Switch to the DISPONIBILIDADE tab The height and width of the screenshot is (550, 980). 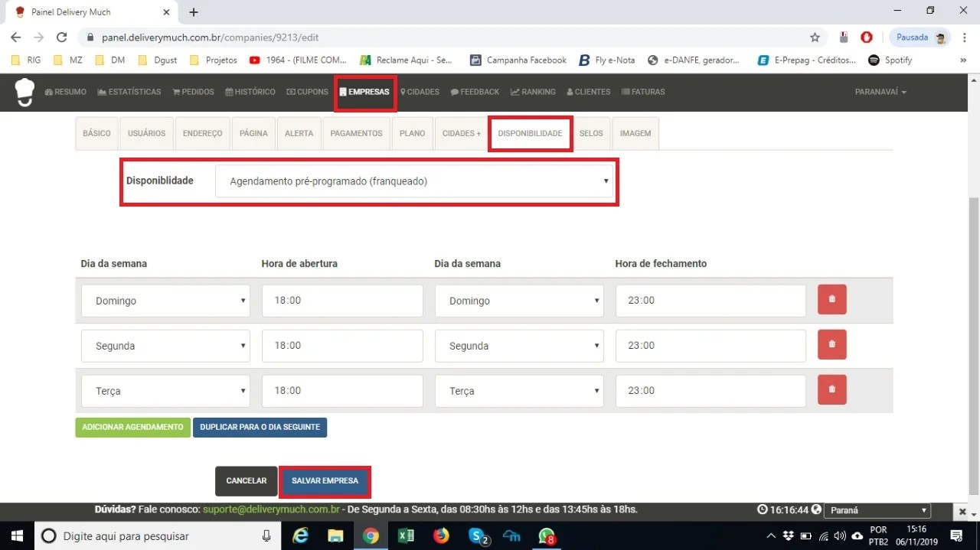(x=530, y=133)
